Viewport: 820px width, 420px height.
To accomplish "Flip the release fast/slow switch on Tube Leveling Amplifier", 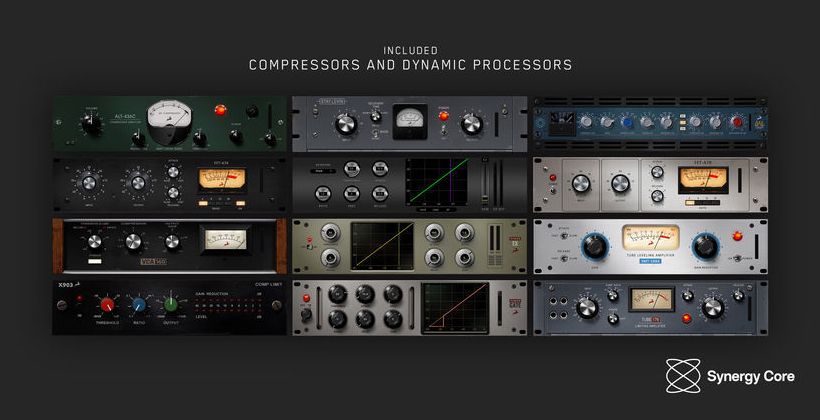I will [564, 257].
